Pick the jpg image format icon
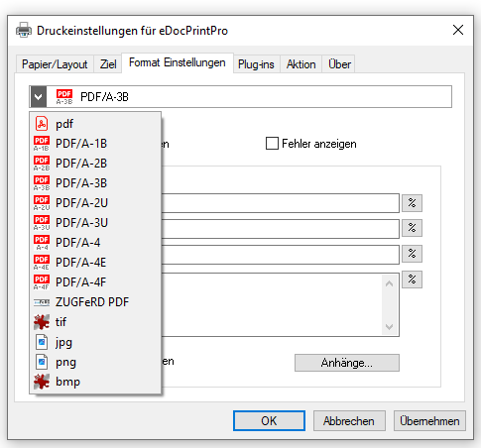This screenshot has width=481, height=448. [x=42, y=342]
